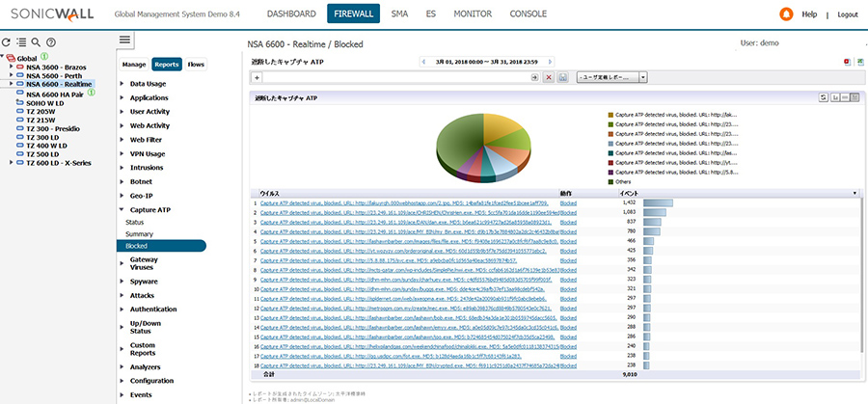Click the yellow legend swatch for first entry
The image size is (868, 404).
[x=610, y=115]
